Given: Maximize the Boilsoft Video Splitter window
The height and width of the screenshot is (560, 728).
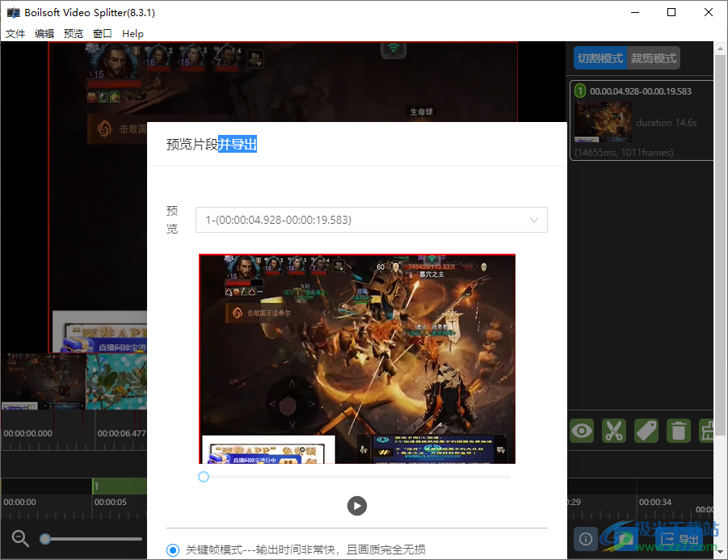Looking at the screenshot, I should click(671, 13).
